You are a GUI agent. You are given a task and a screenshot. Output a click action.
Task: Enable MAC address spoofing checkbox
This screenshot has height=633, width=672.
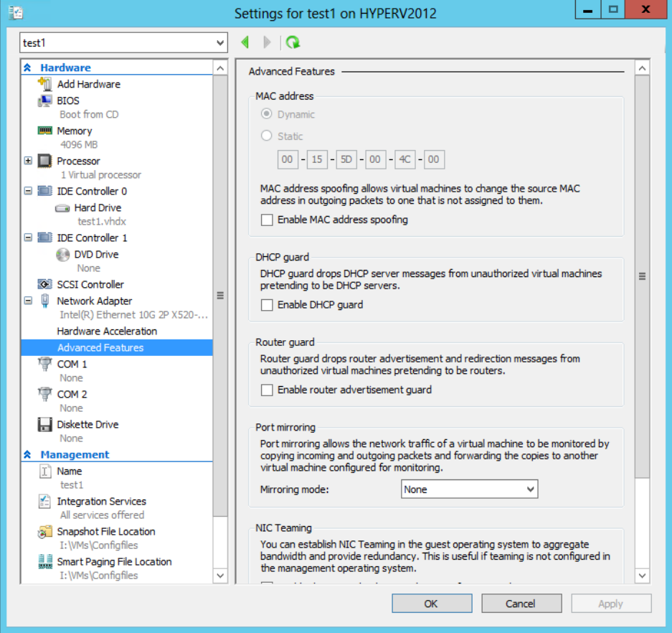point(267,220)
